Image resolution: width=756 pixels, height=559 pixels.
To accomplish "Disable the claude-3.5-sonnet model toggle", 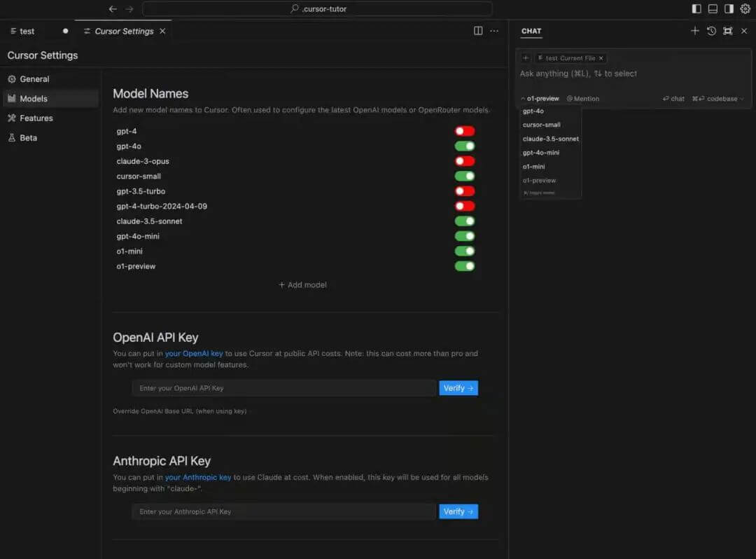I will click(x=465, y=221).
